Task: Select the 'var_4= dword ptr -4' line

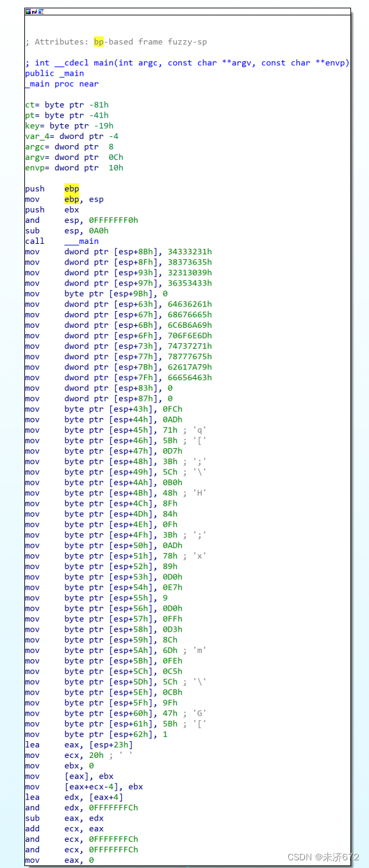Action: (72, 136)
